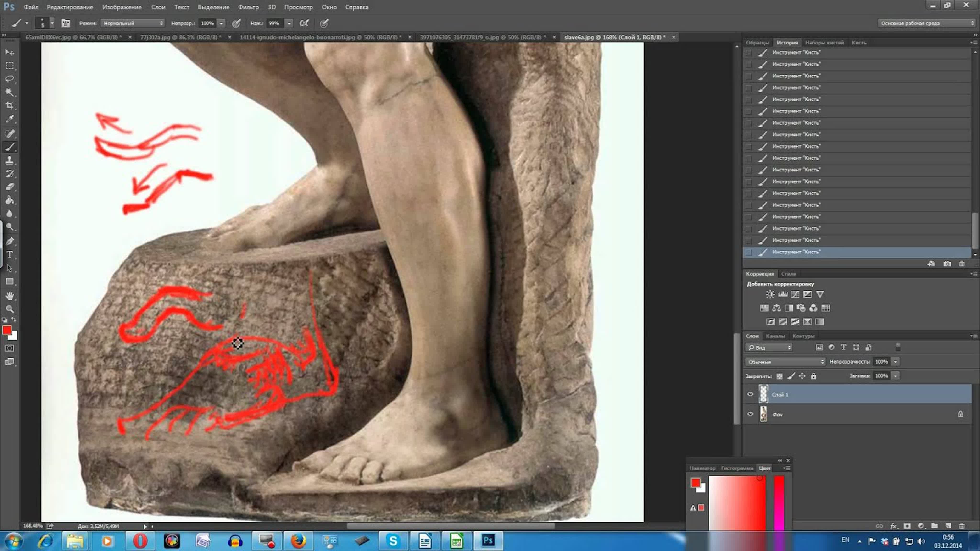Switch to 77j302a.jpg document tab

[179, 37]
